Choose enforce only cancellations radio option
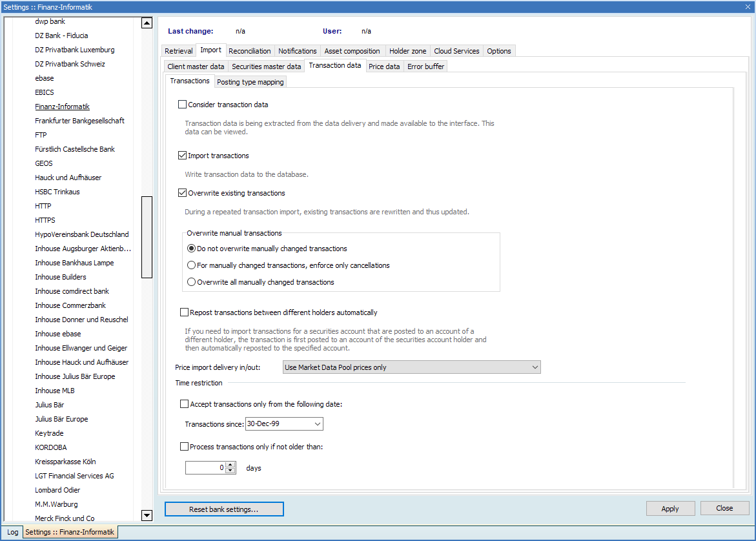 (x=191, y=265)
